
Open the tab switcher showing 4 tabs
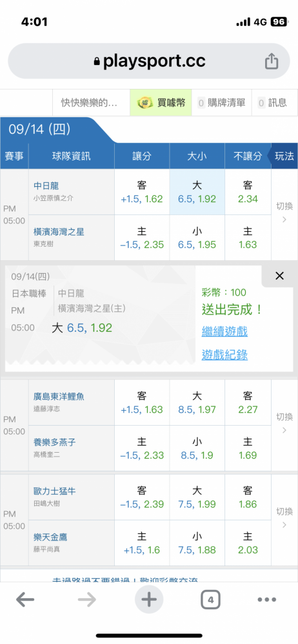pyautogui.click(x=211, y=600)
